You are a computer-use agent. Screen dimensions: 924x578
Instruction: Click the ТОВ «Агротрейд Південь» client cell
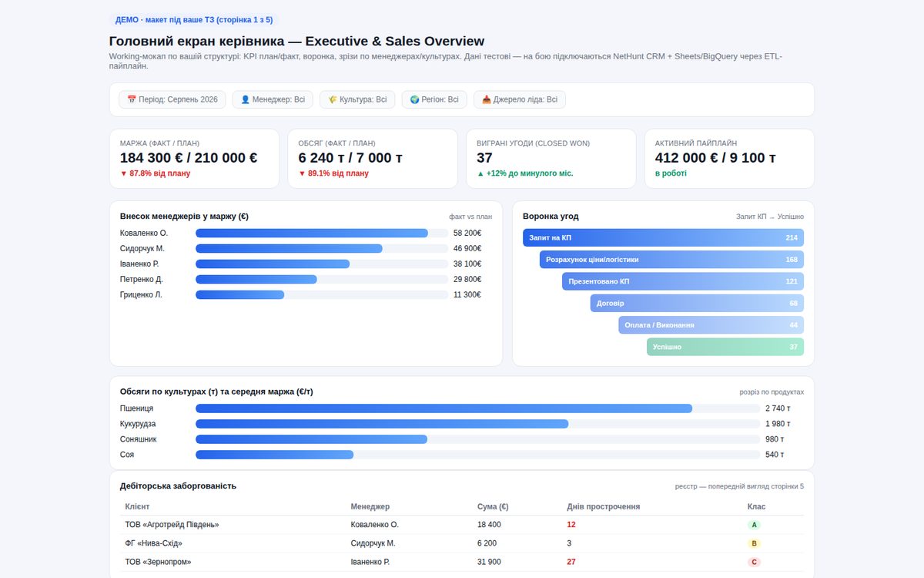click(x=172, y=525)
